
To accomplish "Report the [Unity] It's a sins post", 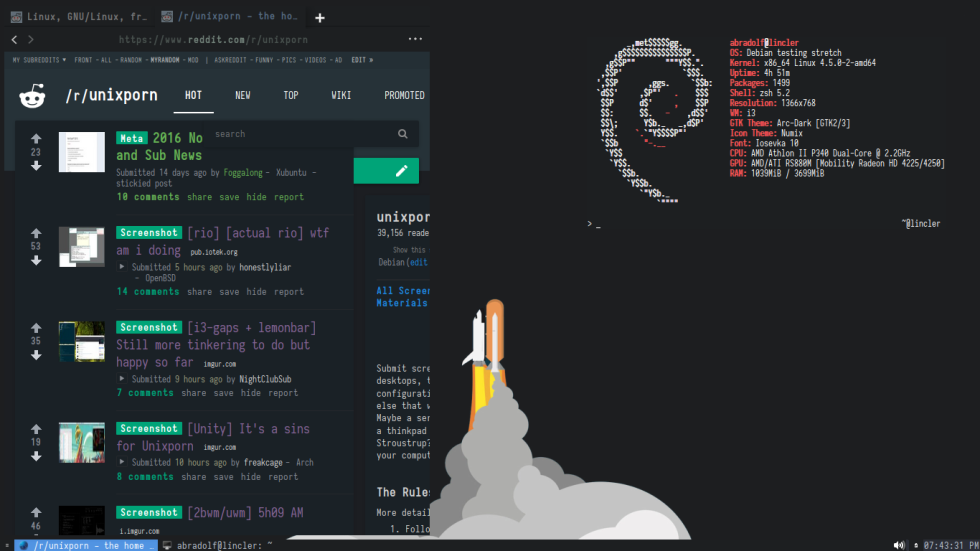I will (283, 477).
